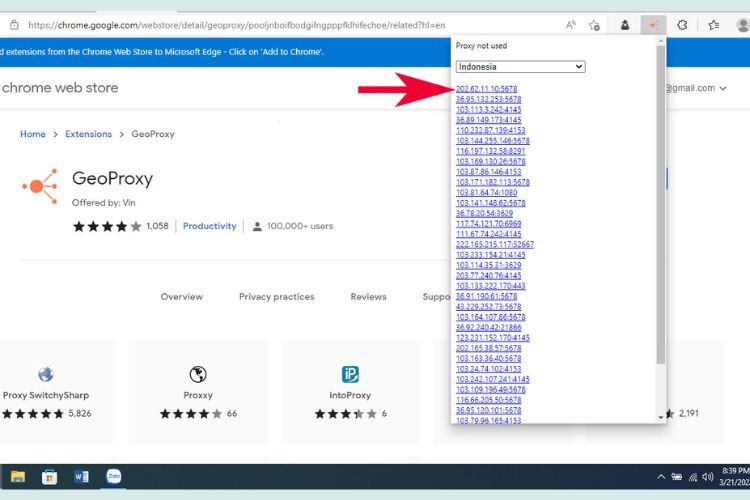Go to Extensions breadcrumb link

tap(88, 134)
